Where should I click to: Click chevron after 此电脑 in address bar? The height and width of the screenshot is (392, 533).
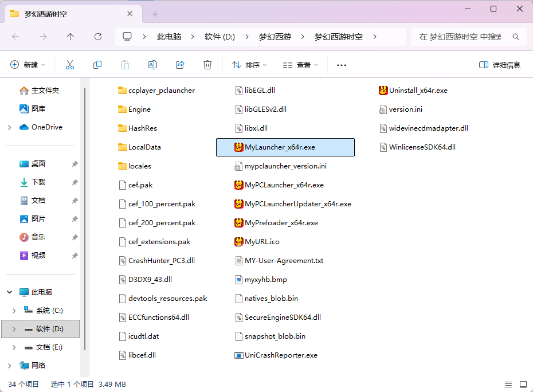coord(193,37)
